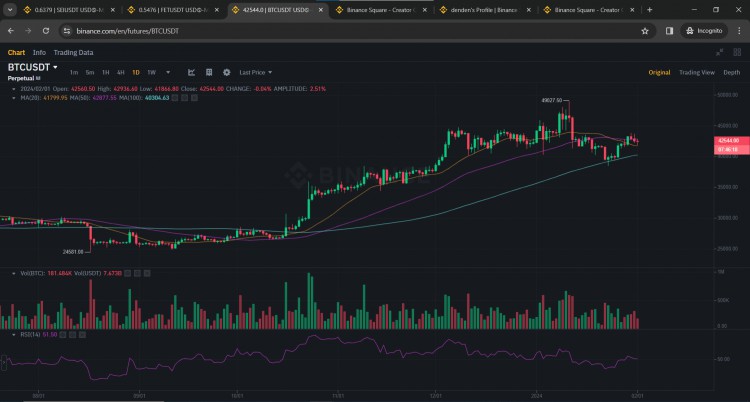Image resolution: width=750 pixels, height=402 pixels.
Task: Select the 1m timeframe
Action: [x=74, y=72]
